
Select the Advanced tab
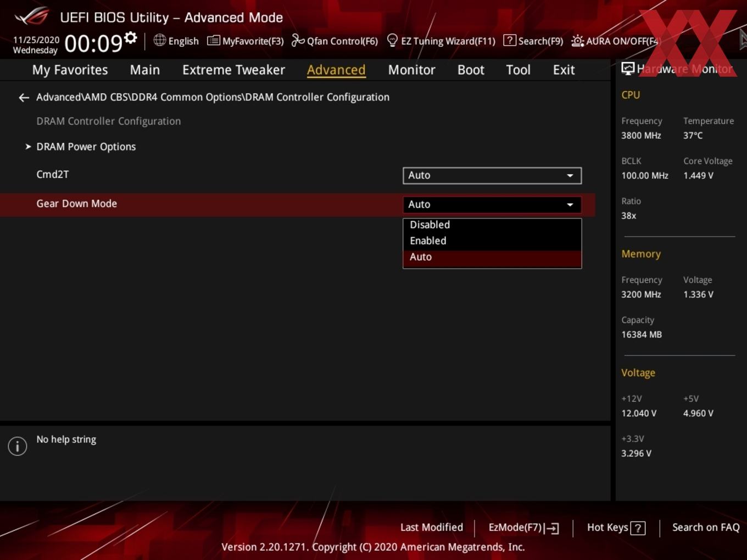point(336,70)
